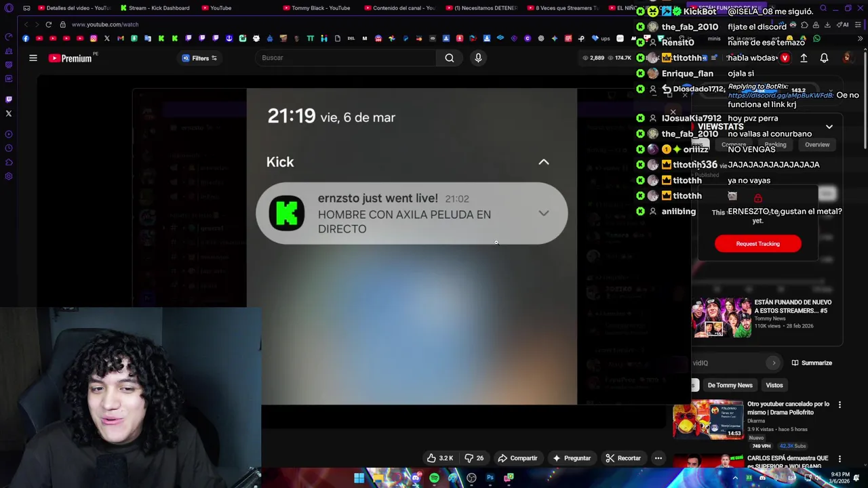Click the Compartir share button
Screen dimensions: 868x488
click(x=517, y=458)
